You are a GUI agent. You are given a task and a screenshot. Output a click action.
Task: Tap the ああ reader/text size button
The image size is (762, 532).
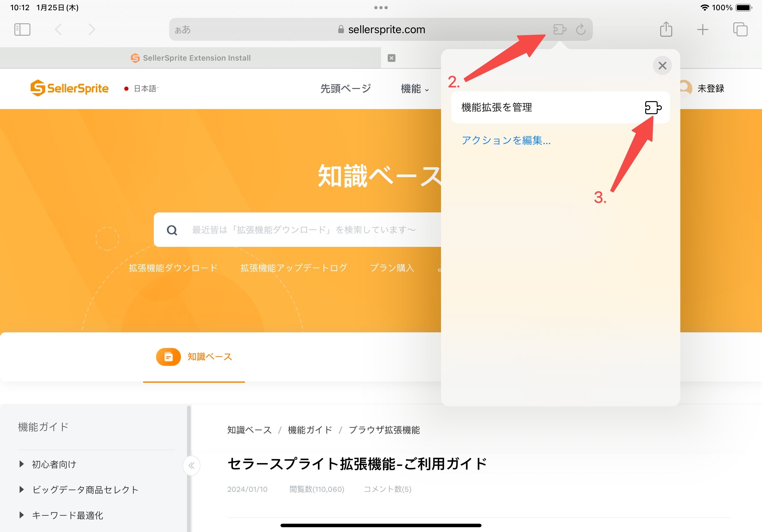183,30
